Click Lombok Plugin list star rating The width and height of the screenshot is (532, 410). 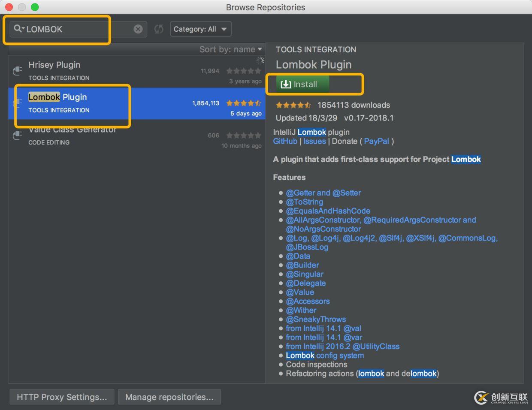[244, 103]
